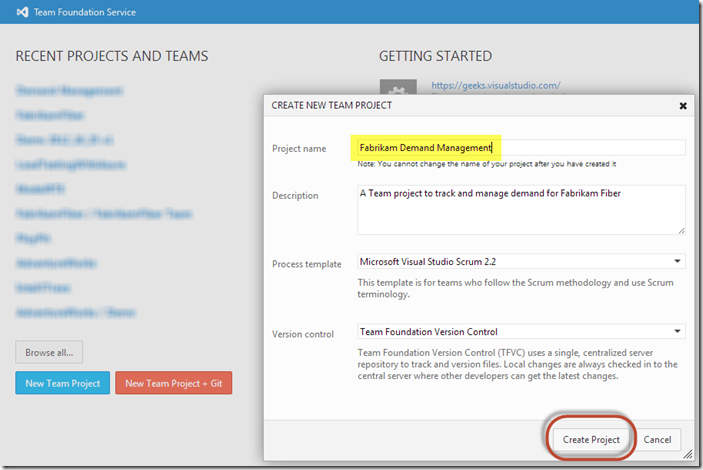
Task: Click the Browse all... button
Action: click(49, 352)
